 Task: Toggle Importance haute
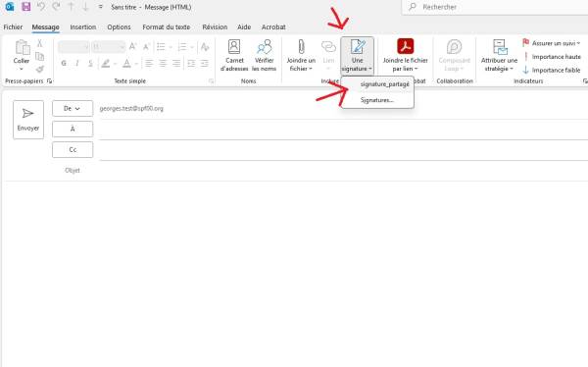tap(552, 57)
